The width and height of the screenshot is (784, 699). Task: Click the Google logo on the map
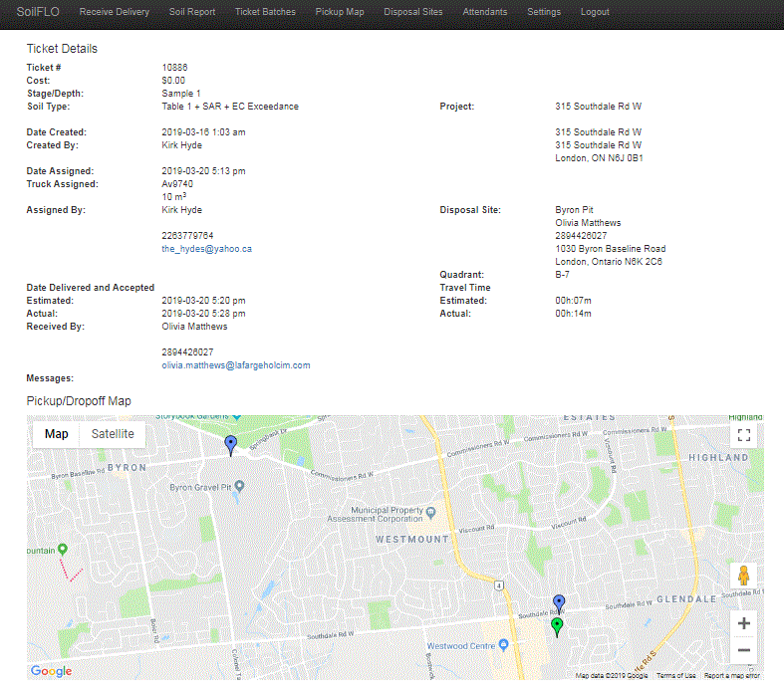pyautogui.click(x=51, y=670)
